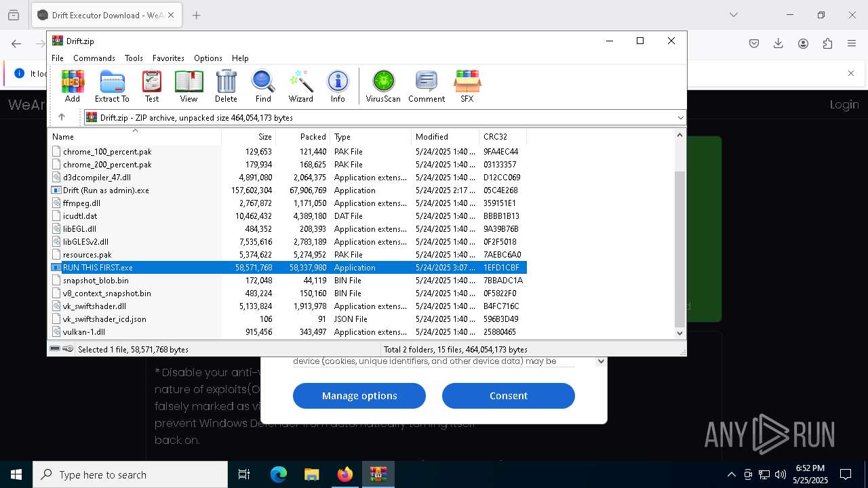Click Login link on the webpage
Screen dimensions: 868x488
tap(844, 104)
